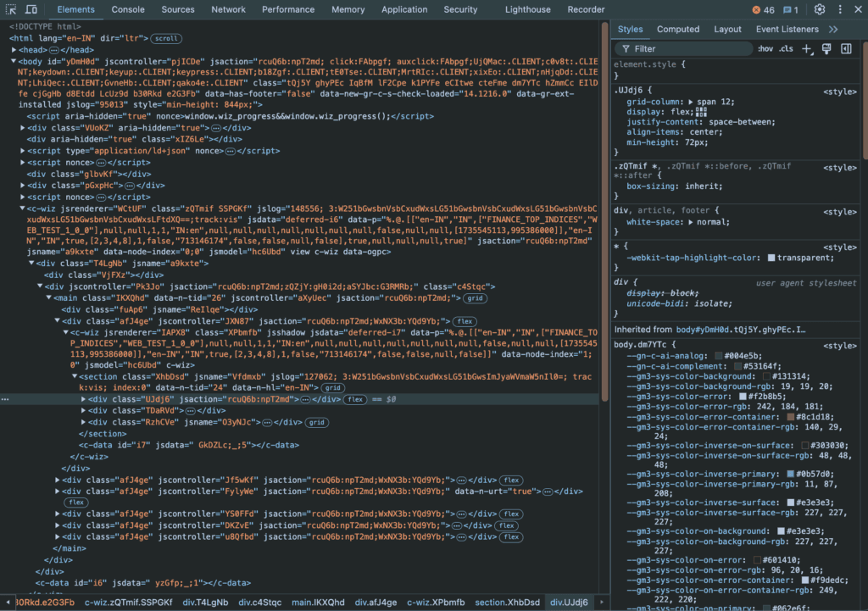Toggle computed styles sidebar icon
The image size is (868, 611).
pos(847,48)
